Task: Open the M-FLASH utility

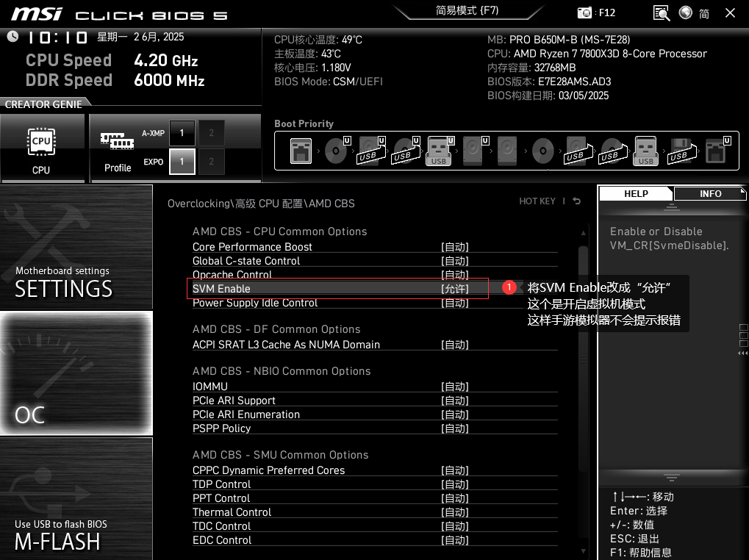Action: (76, 500)
